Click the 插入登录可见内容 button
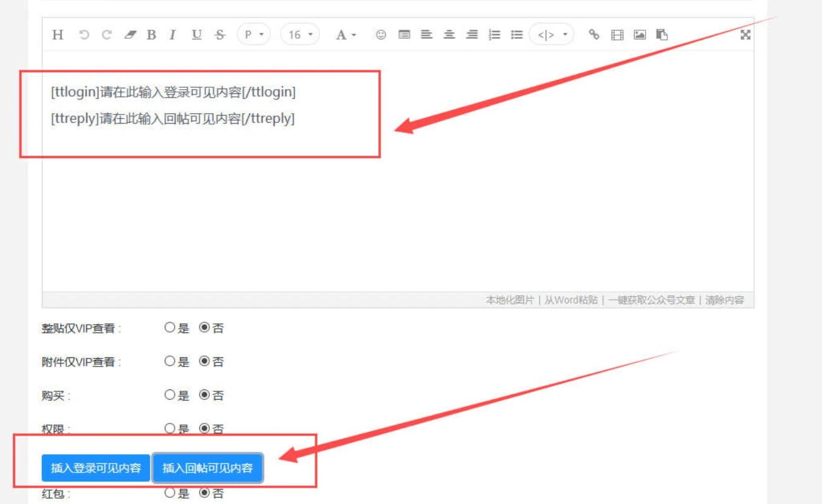 pyautogui.click(x=95, y=468)
